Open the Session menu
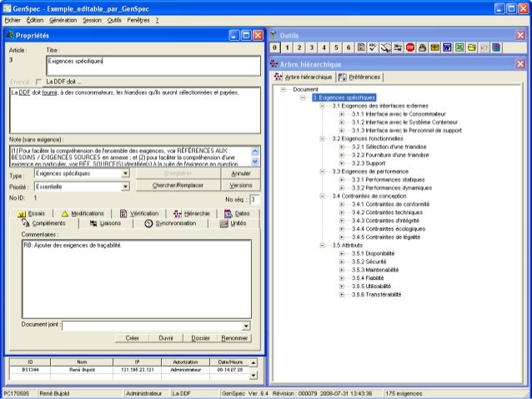This screenshot has width=532, height=399. point(93,20)
